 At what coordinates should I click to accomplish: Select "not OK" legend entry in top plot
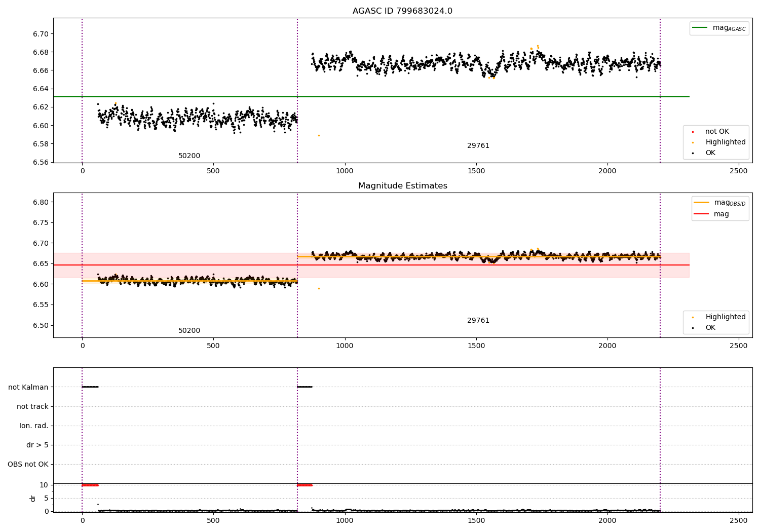(x=717, y=132)
